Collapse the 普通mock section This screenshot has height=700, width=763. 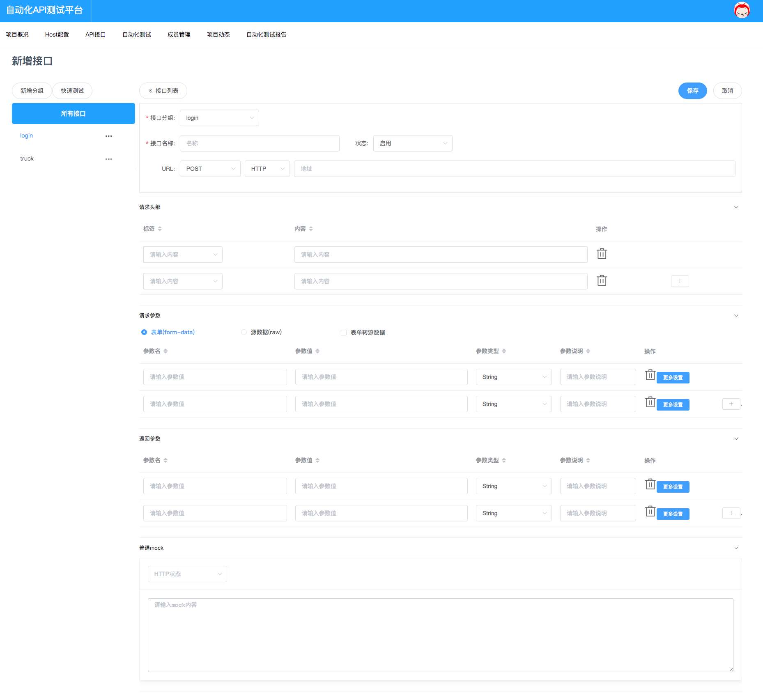coord(736,548)
